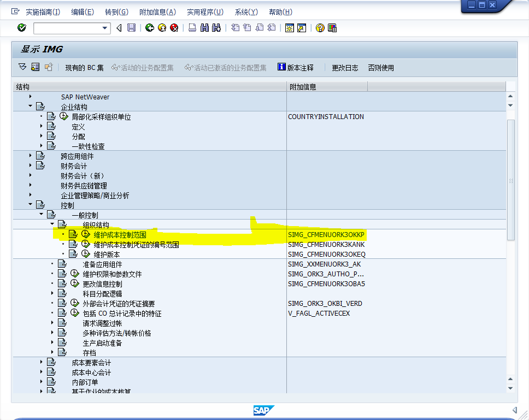Click the Generate Shortcut icon

coord(302,28)
